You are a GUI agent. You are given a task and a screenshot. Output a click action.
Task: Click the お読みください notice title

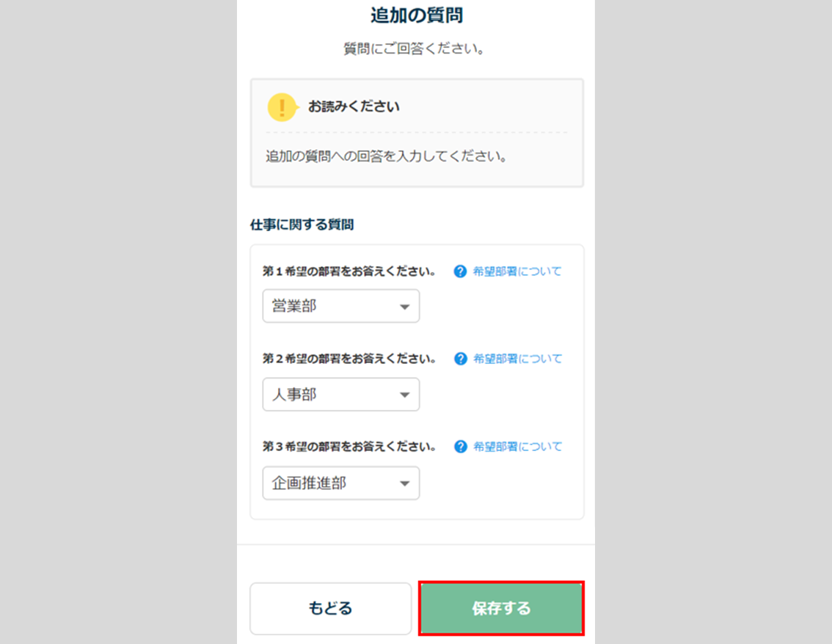tap(354, 107)
